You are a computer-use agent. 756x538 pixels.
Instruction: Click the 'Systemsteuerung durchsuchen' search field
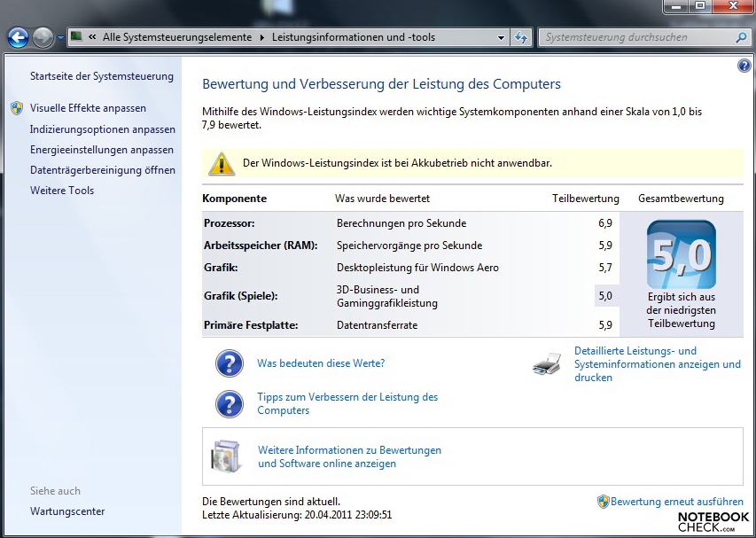pyautogui.click(x=634, y=38)
